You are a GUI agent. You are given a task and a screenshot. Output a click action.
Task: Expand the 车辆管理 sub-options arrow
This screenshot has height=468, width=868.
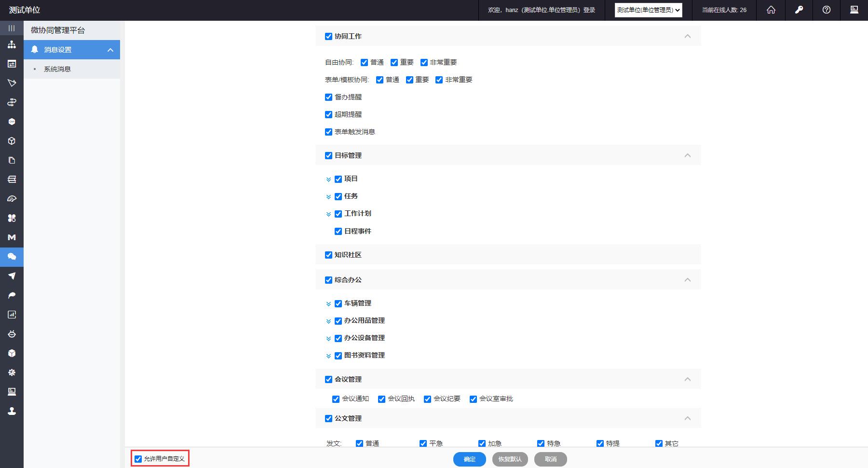coord(328,304)
